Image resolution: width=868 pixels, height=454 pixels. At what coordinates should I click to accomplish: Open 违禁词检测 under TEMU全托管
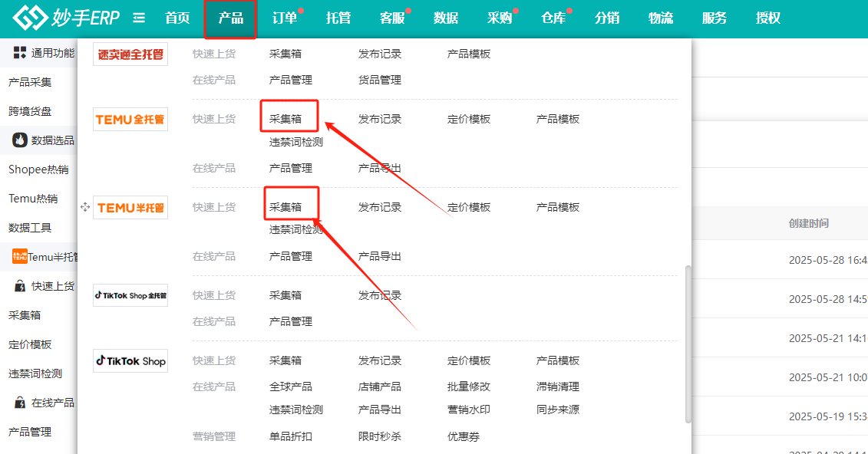296,142
